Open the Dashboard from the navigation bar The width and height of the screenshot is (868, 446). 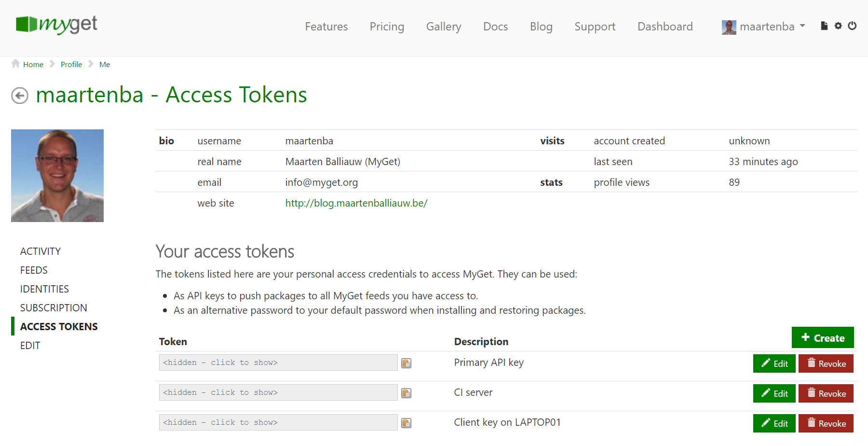(665, 27)
